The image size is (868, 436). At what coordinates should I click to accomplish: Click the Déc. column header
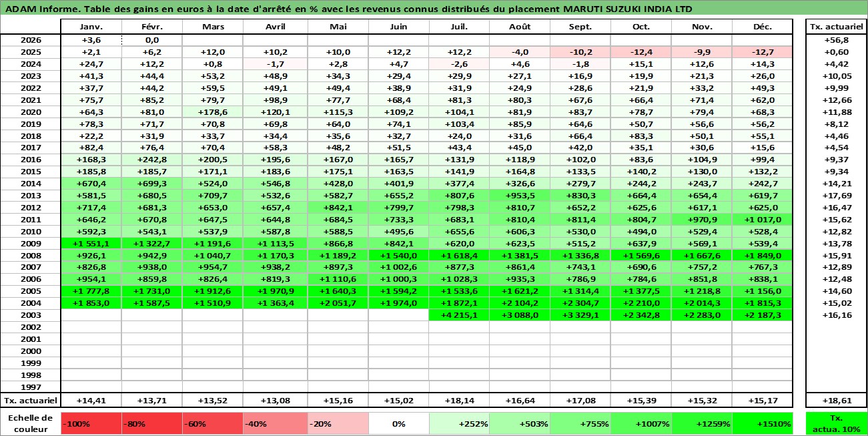(763, 27)
